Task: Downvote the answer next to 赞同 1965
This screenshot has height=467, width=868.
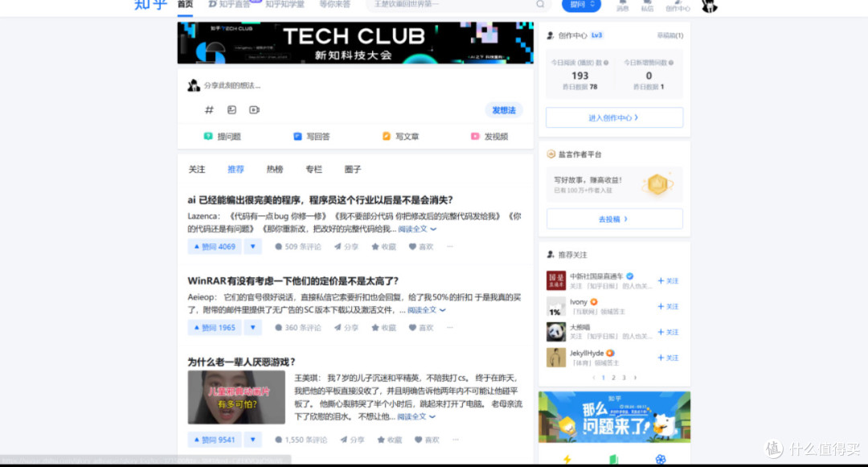Action: pyautogui.click(x=253, y=328)
